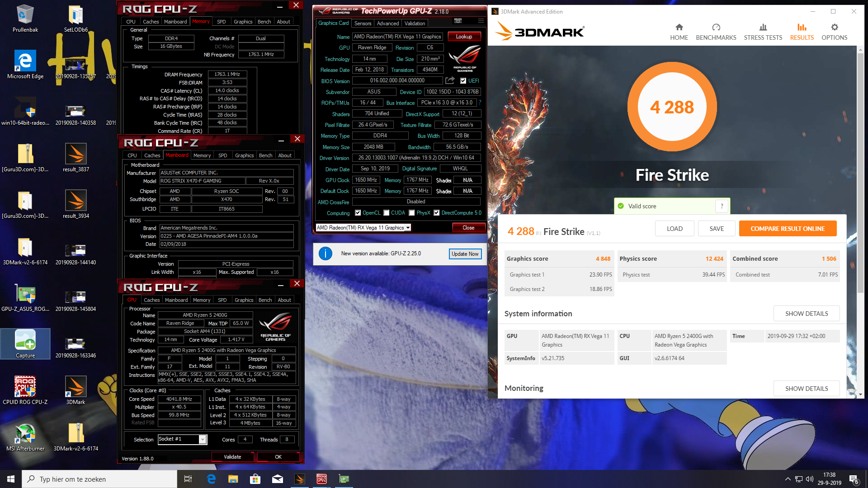Open GPU-Z hamburger menu

click(481, 21)
